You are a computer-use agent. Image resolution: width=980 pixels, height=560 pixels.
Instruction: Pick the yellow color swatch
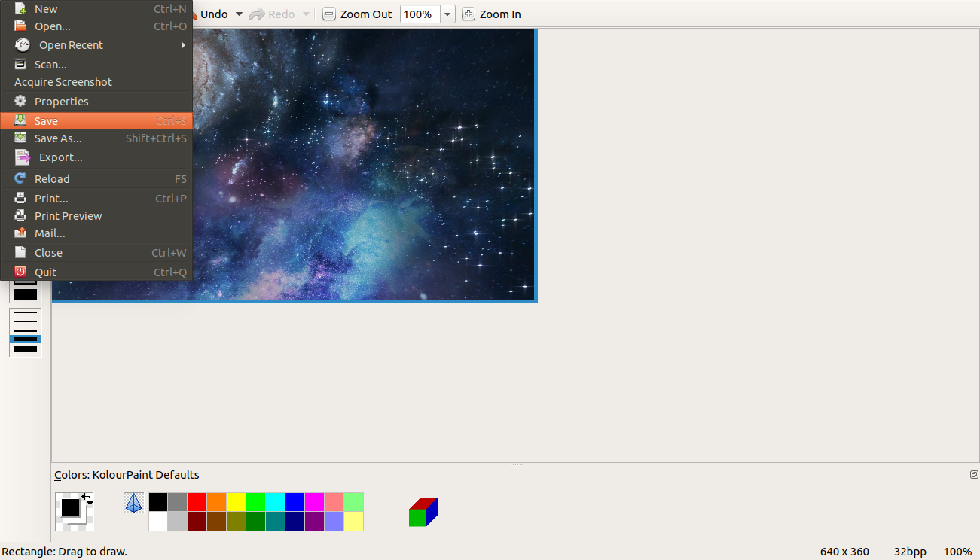click(x=237, y=502)
